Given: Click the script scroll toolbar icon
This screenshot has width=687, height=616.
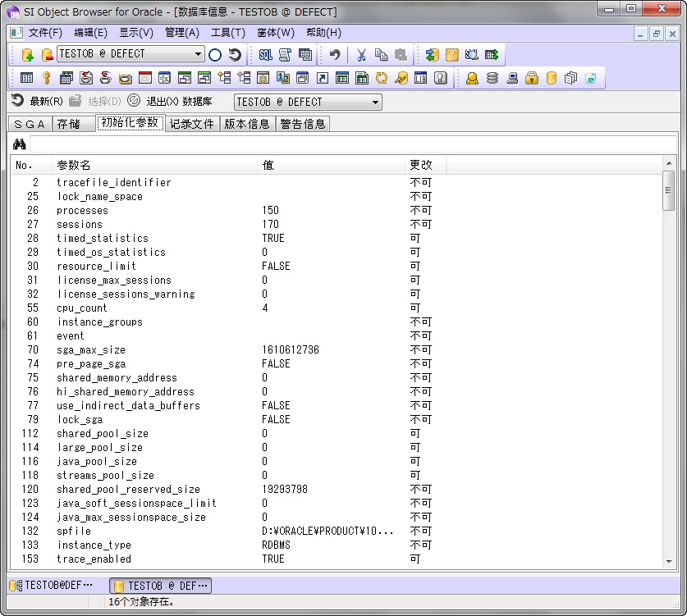Looking at the screenshot, I should point(285,54).
